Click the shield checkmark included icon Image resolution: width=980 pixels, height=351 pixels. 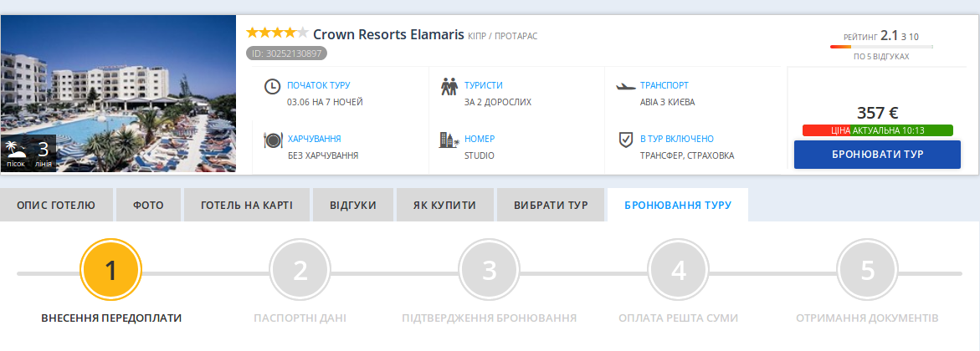click(x=625, y=139)
